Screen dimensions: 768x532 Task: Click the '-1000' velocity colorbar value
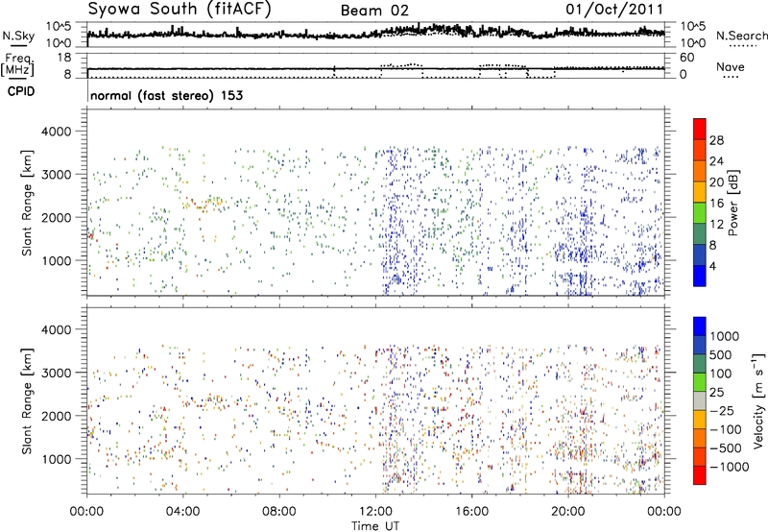click(729, 467)
